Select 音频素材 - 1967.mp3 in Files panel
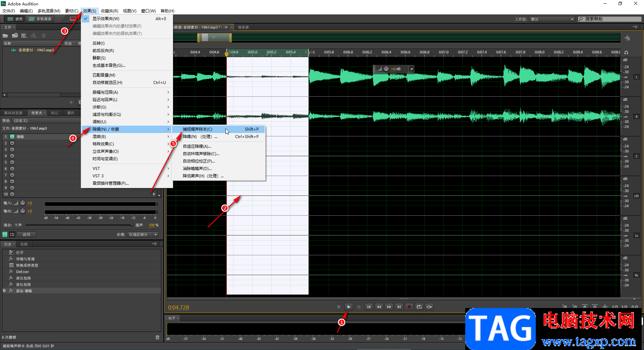The height and width of the screenshot is (350, 644). [36, 50]
